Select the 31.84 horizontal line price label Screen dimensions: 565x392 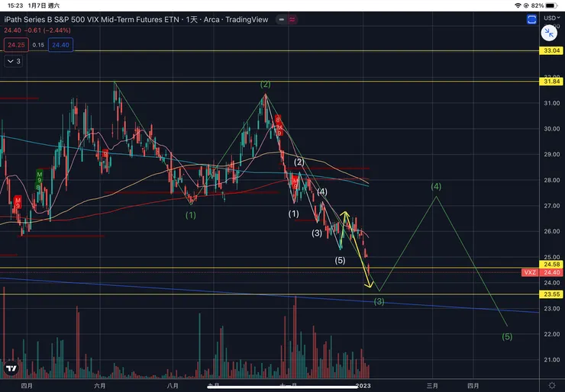(x=551, y=82)
